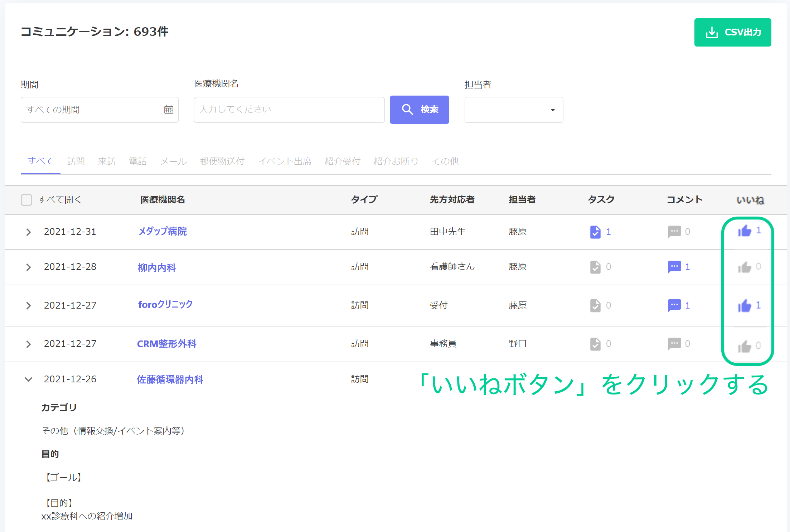
Task: Switch to the 郵便物送付 tab
Action: pyautogui.click(x=222, y=161)
